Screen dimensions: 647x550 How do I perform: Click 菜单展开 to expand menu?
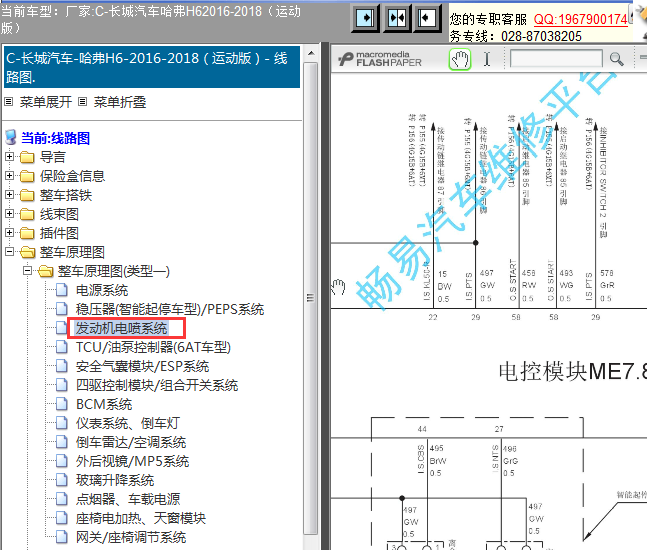click(x=45, y=102)
